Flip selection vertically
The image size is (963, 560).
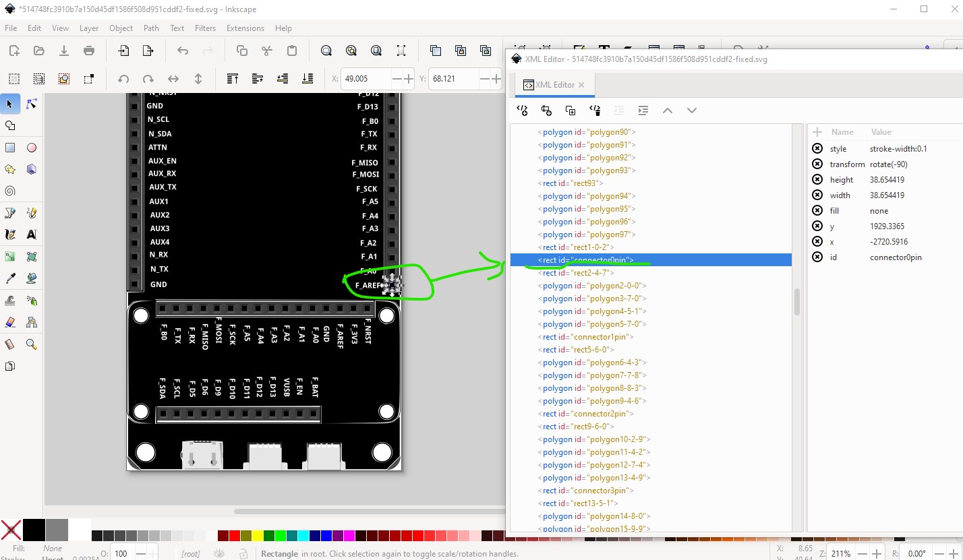pos(198,79)
